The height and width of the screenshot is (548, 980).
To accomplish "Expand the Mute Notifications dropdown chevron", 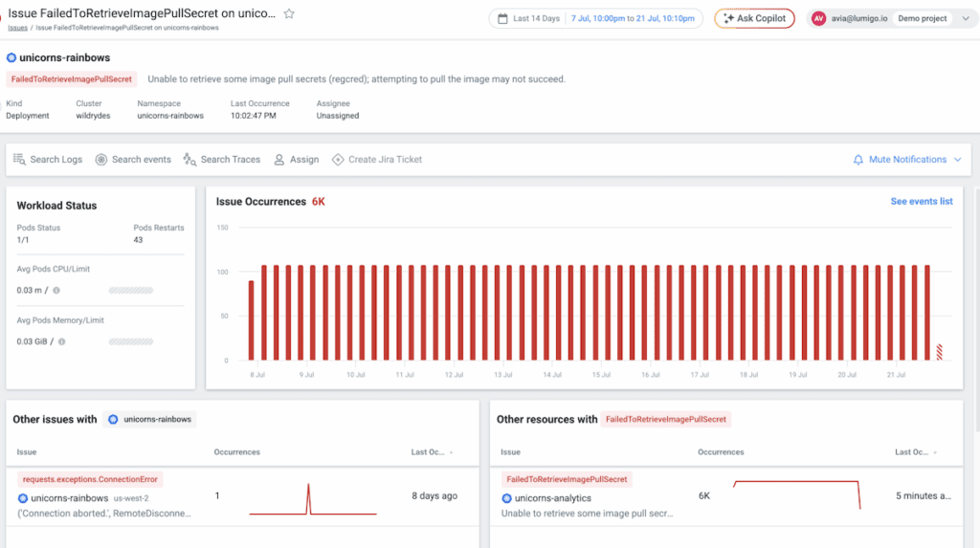I will click(956, 160).
